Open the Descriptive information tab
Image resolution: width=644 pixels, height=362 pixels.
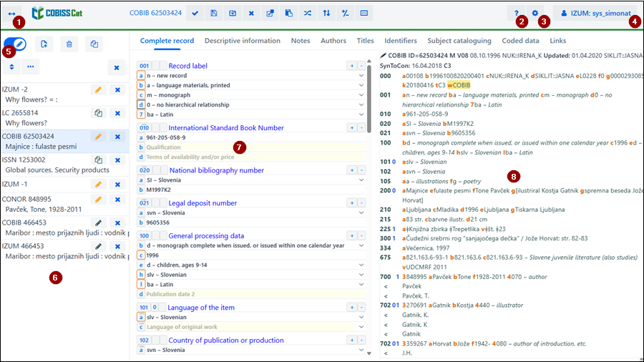[243, 41]
